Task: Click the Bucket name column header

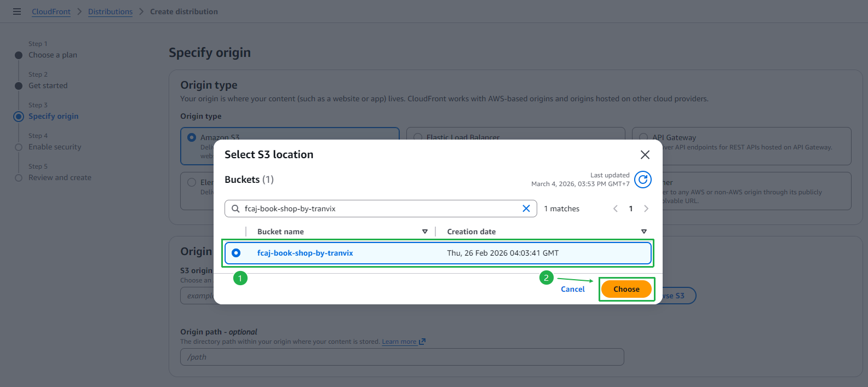Action: pyautogui.click(x=280, y=232)
